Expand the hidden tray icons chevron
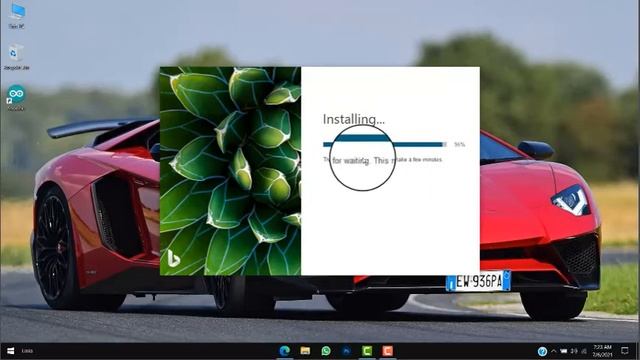 (554, 351)
